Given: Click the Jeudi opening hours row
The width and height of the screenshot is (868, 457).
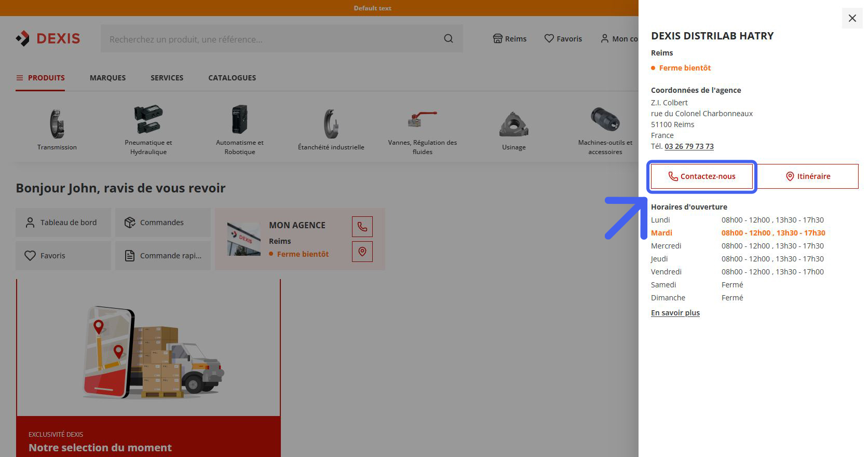Looking at the screenshot, I should 738,259.
